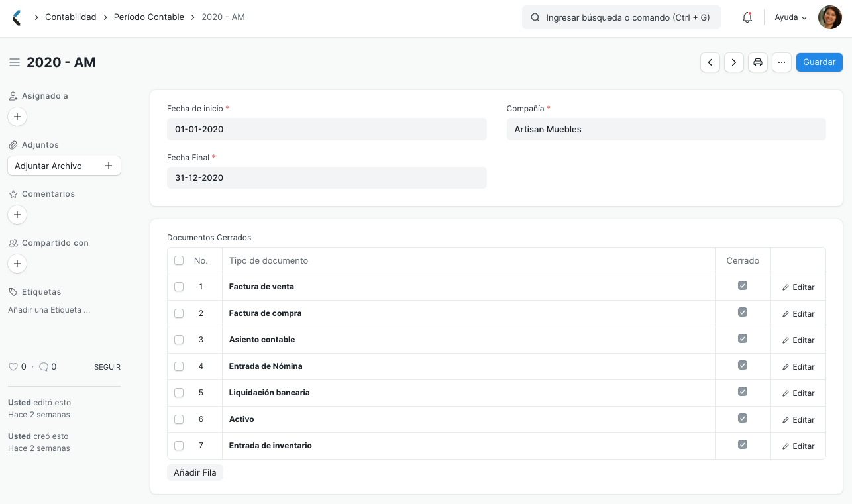Edit the Liquidación bancaria row
This screenshot has width=852, height=504.
(798, 393)
